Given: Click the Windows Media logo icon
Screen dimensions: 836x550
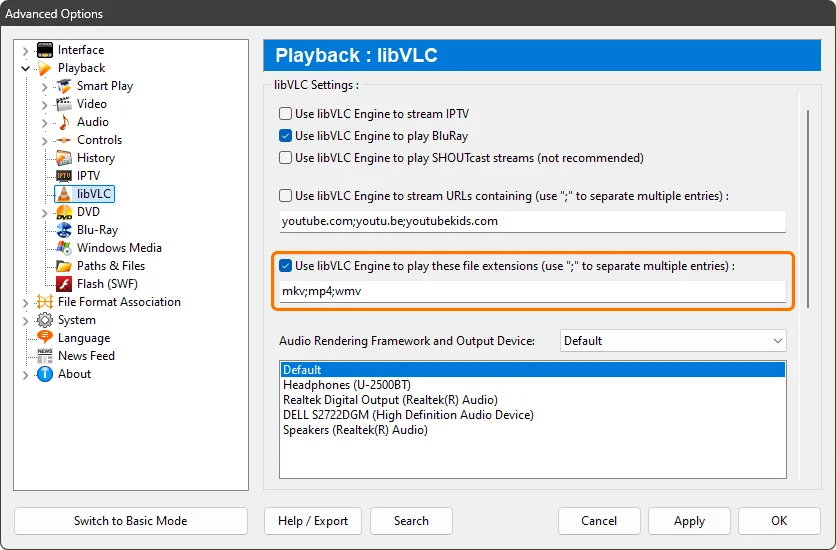Looking at the screenshot, I should (64, 248).
